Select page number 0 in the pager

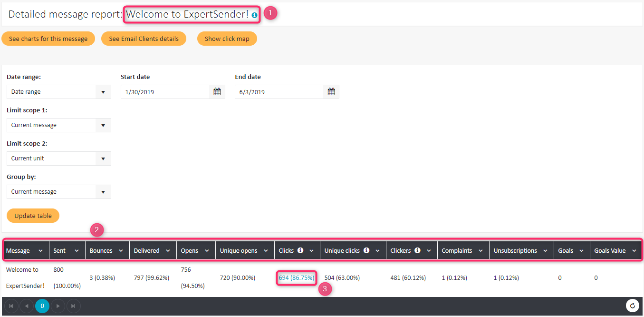coord(42,306)
